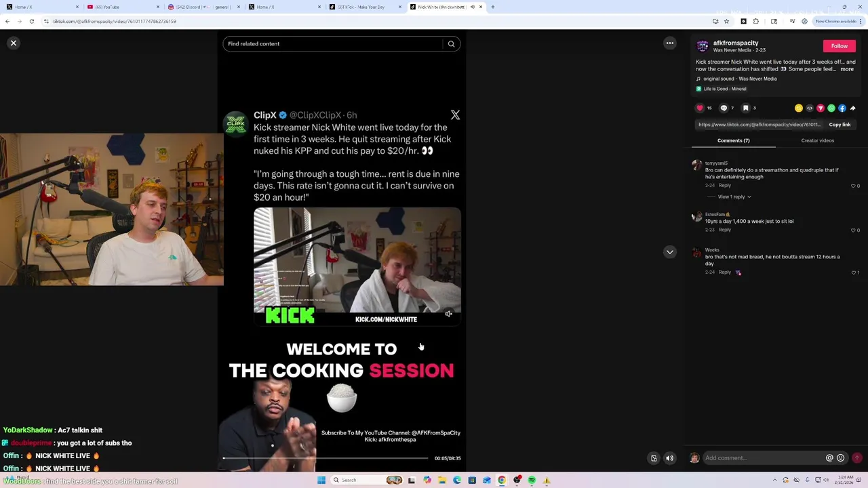Share video to Facebook
The image size is (868, 488).
click(842, 108)
